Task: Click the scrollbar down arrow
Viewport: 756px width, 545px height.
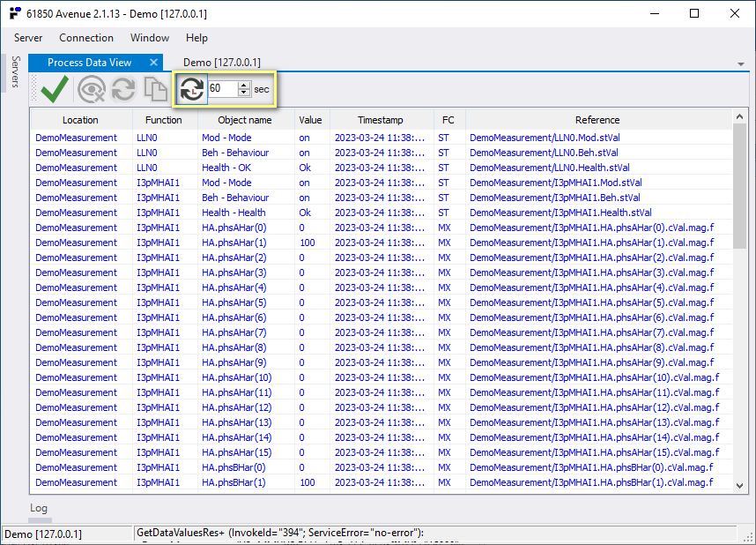Action: (x=739, y=486)
